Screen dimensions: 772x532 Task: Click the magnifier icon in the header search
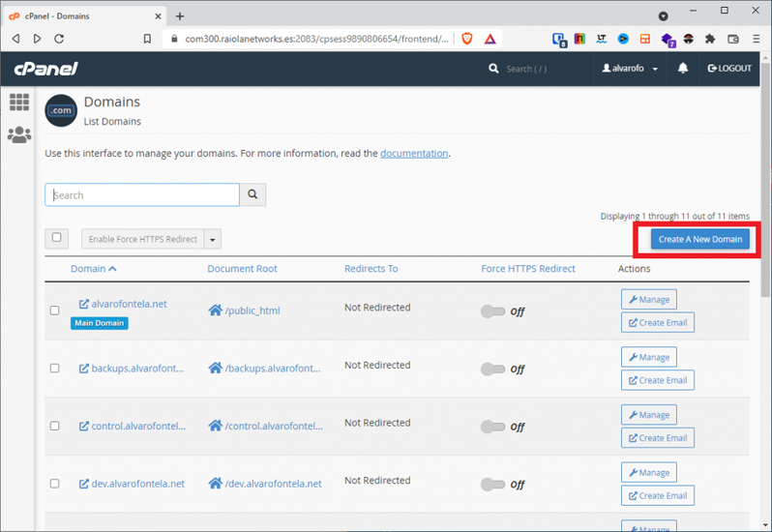point(493,69)
